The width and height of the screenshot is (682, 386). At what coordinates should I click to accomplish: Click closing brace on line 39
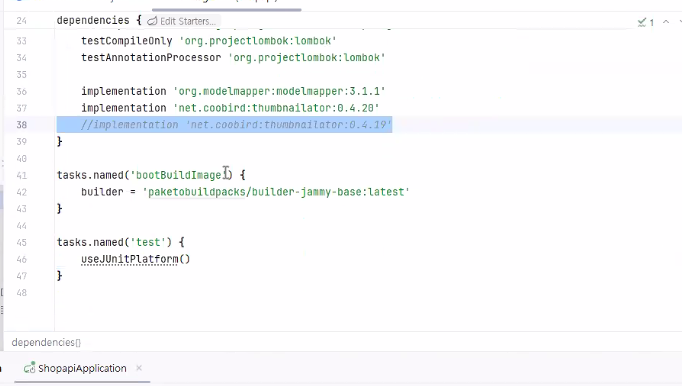point(60,141)
